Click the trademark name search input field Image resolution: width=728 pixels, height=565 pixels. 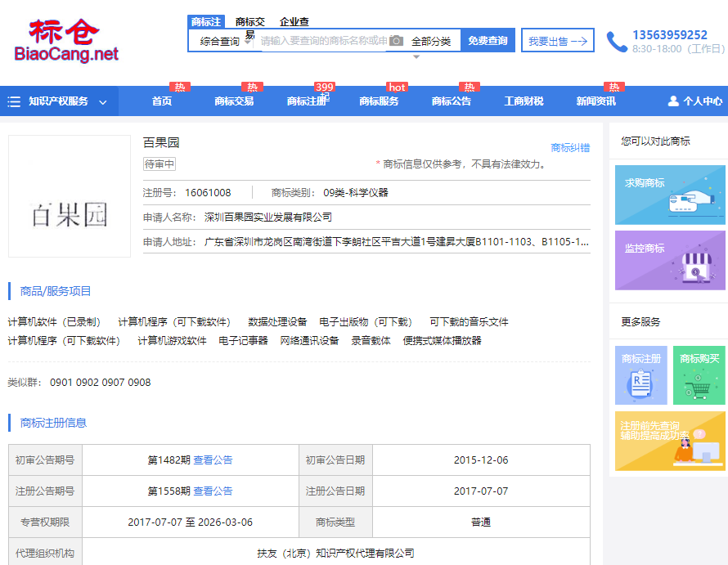pyautogui.click(x=324, y=41)
